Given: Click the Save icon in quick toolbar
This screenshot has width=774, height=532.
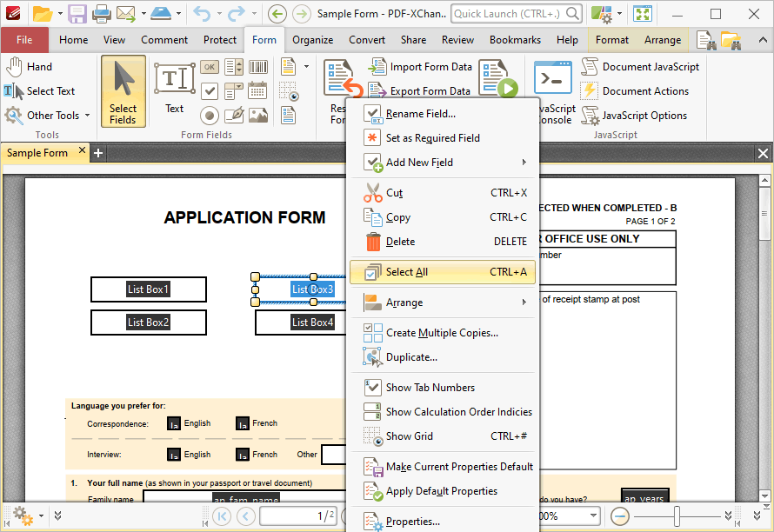Looking at the screenshot, I should tap(77, 14).
